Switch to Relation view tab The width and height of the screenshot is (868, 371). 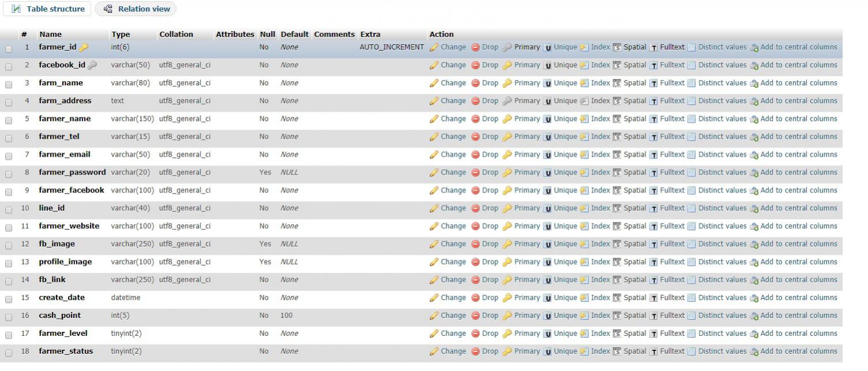coord(136,9)
